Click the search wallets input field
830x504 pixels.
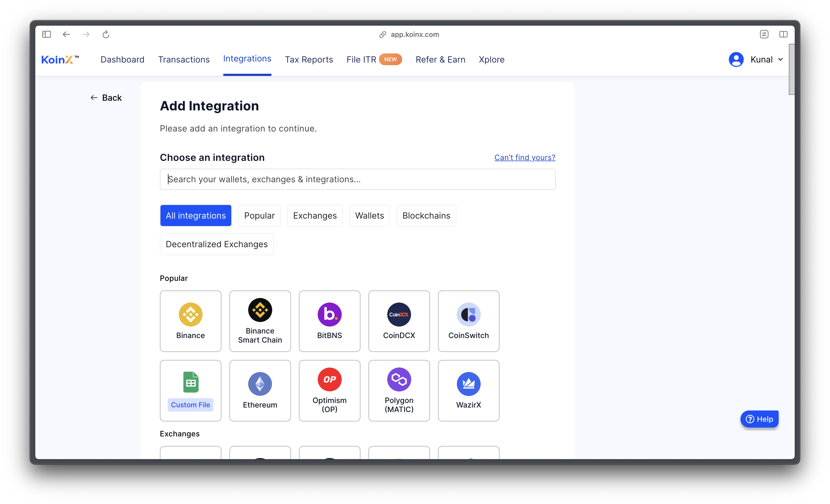pyautogui.click(x=358, y=179)
